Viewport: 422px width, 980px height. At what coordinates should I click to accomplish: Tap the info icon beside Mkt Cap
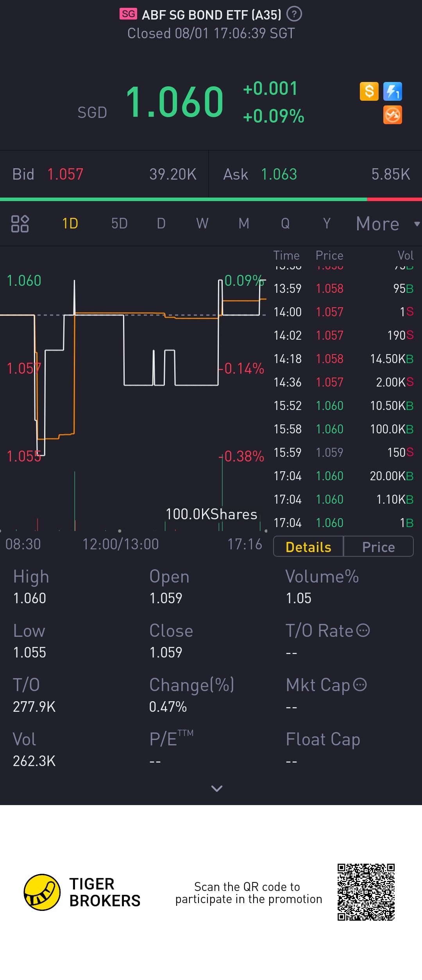360,684
